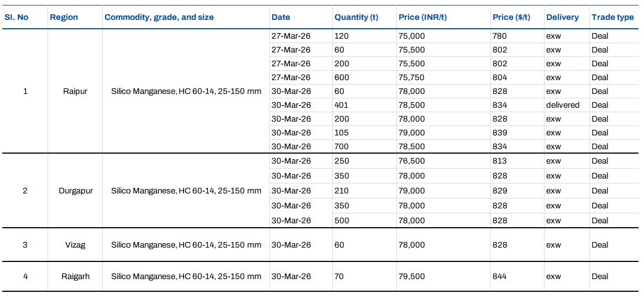The image size is (644, 299).
Task: Select the quantity 700 cell
Action: pos(342,146)
